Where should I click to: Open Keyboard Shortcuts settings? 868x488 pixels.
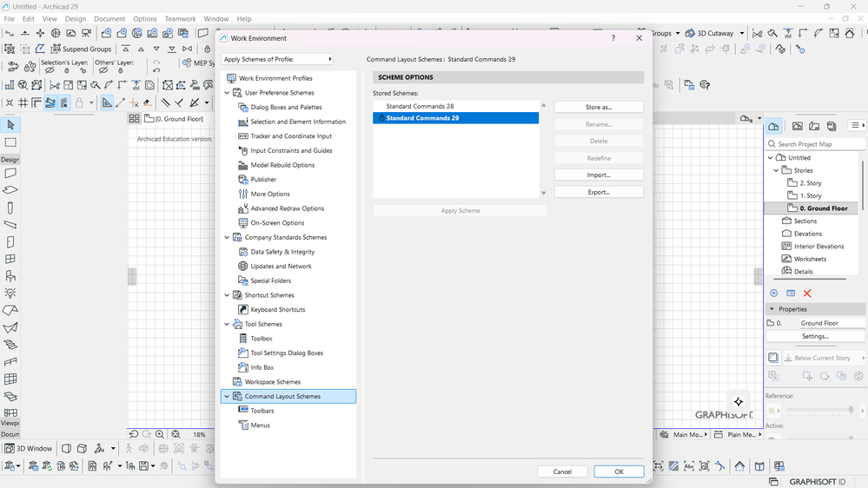pyautogui.click(x=277, y=309)
